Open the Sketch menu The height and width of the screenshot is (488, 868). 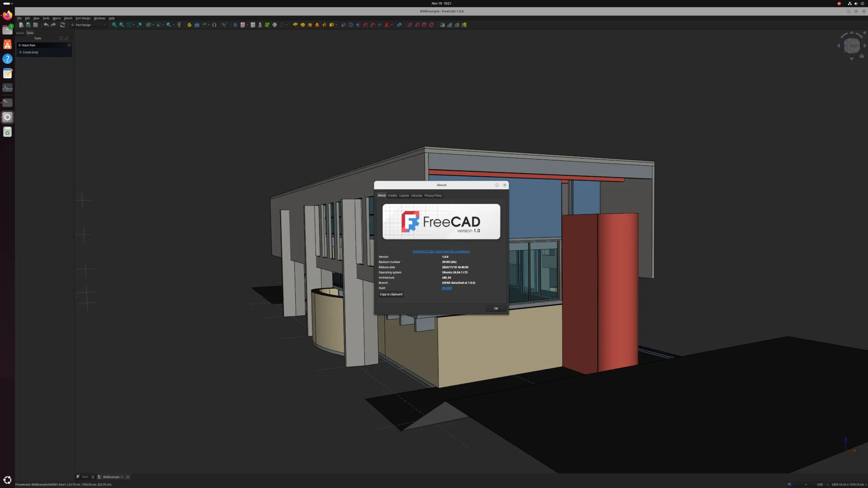click(68, 19)
